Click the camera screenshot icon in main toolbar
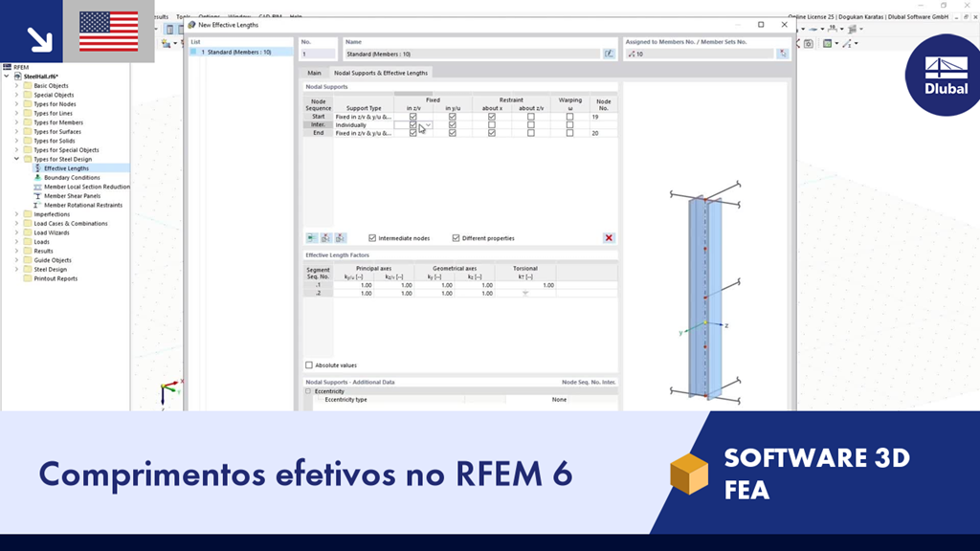980x551 pixels. [809, 44]
